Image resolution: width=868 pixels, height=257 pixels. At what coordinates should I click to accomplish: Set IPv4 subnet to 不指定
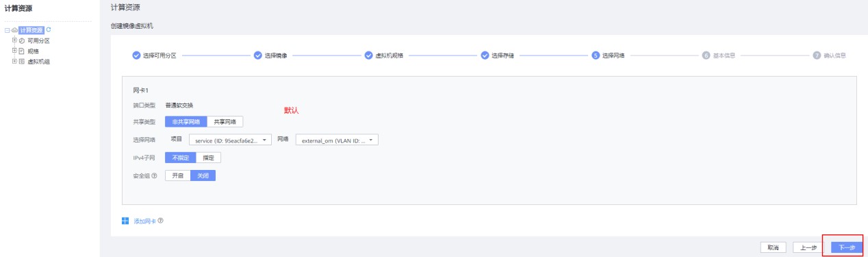pos(180,158)
